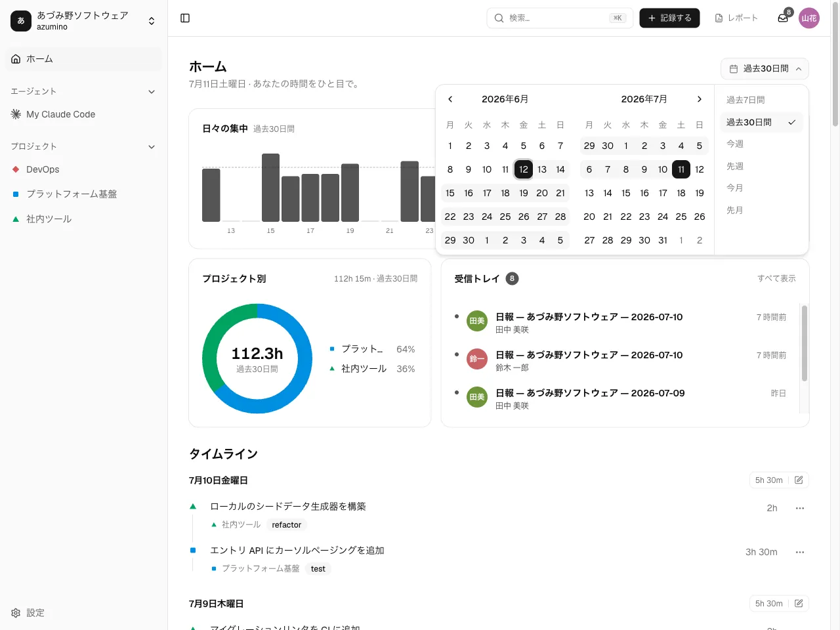The height and width of the screenshot is (630, 840).
Task: Go to ホーム in the sidebar
Action: (83, 59)
